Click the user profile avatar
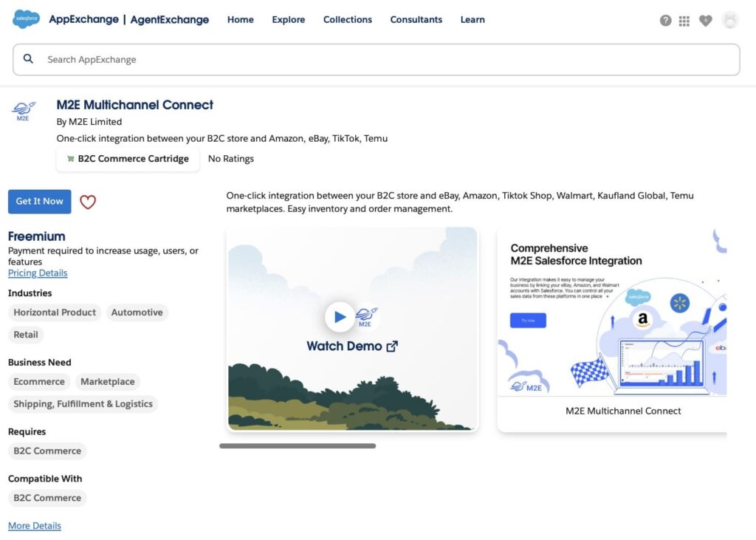This screenshot has width=756, height=540. (729, 21)
